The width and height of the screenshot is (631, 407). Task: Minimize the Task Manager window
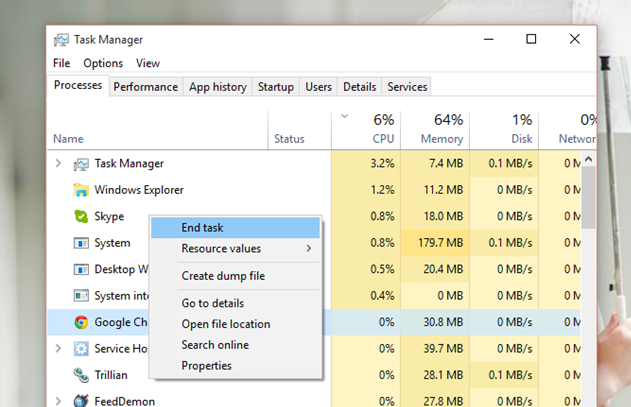coord(489,39)
